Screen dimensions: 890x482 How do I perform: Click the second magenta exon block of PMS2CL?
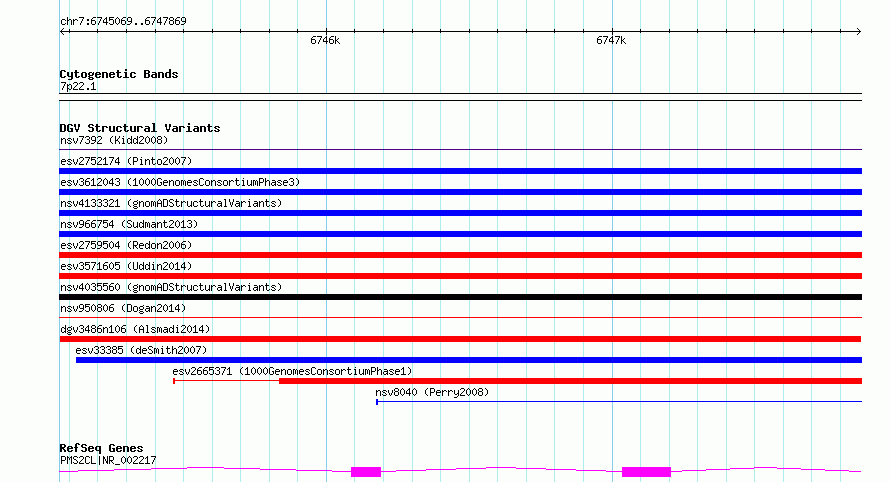[x=646, y=472]
